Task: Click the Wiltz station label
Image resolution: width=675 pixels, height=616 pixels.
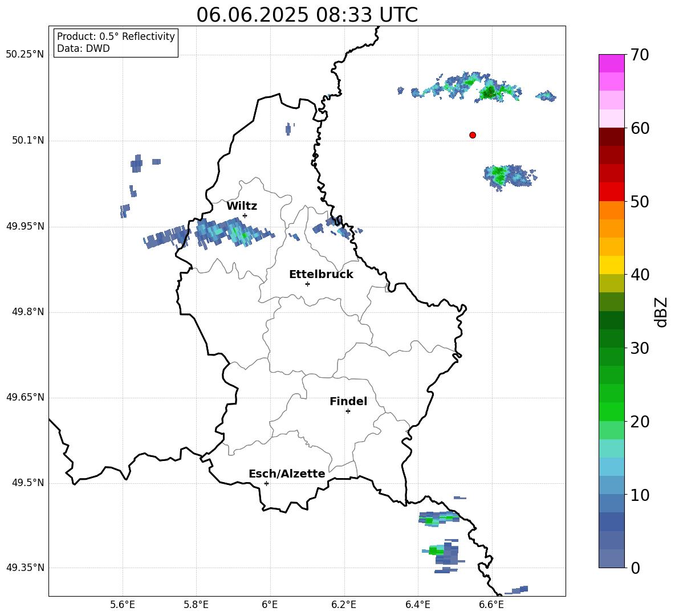Action: (242, 206)
